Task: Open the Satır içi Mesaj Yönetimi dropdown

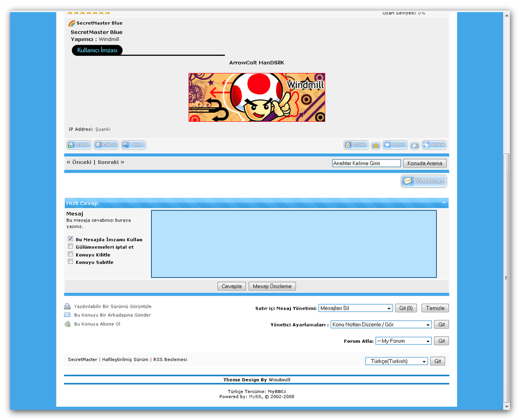Action: point(355,308)
